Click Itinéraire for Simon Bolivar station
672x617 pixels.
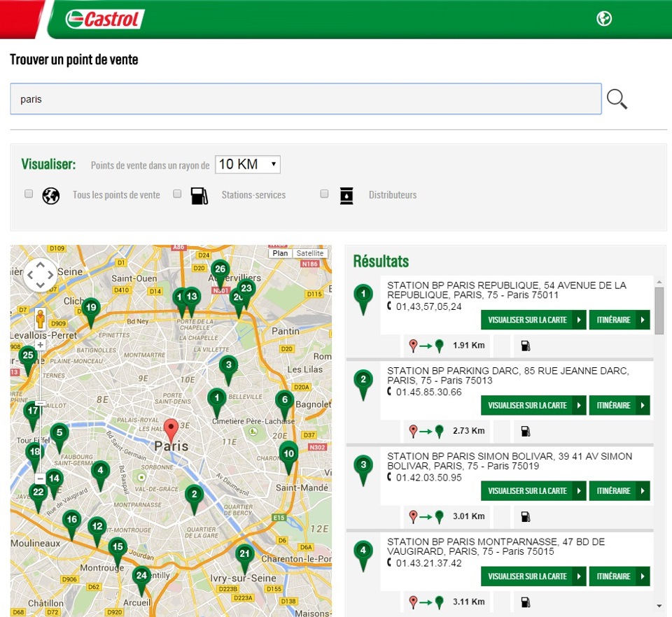tap(619, 490)
